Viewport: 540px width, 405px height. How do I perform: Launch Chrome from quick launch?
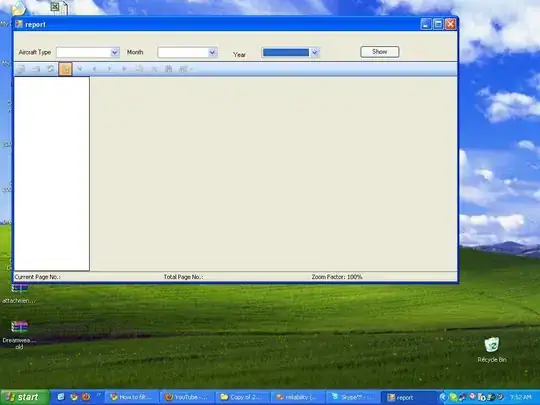click(x=74, y=397)
